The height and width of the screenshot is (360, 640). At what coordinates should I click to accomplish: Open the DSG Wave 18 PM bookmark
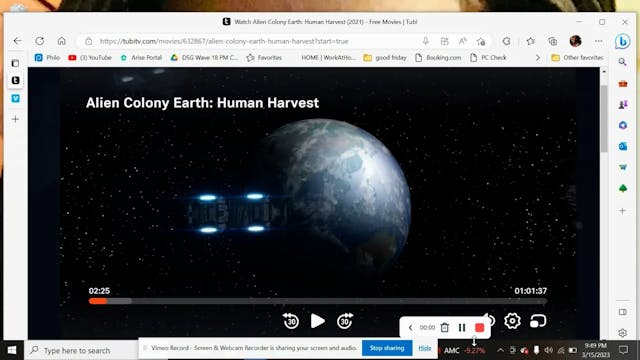204,58
